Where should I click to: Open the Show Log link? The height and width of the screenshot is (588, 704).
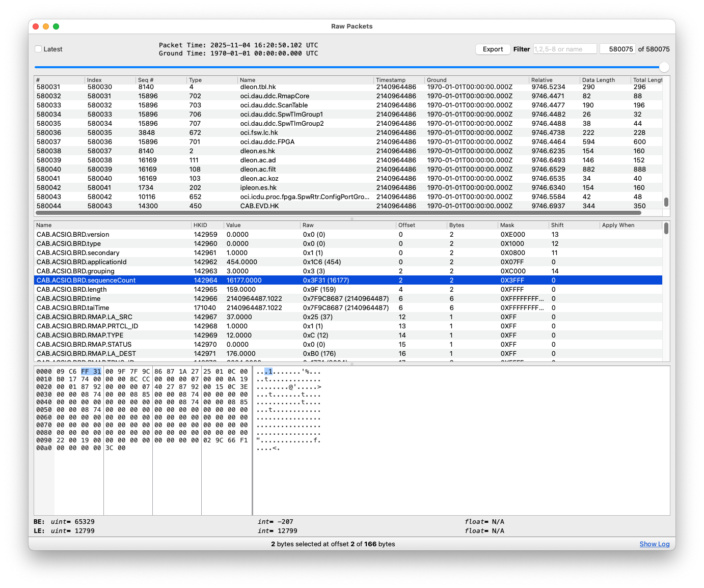click(654, 544)
